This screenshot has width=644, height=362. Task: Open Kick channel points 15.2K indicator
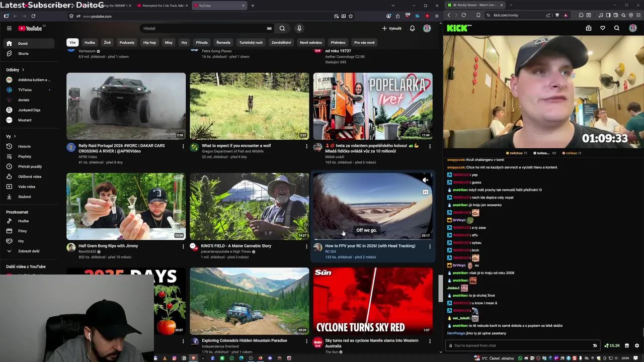coord(612,345)
